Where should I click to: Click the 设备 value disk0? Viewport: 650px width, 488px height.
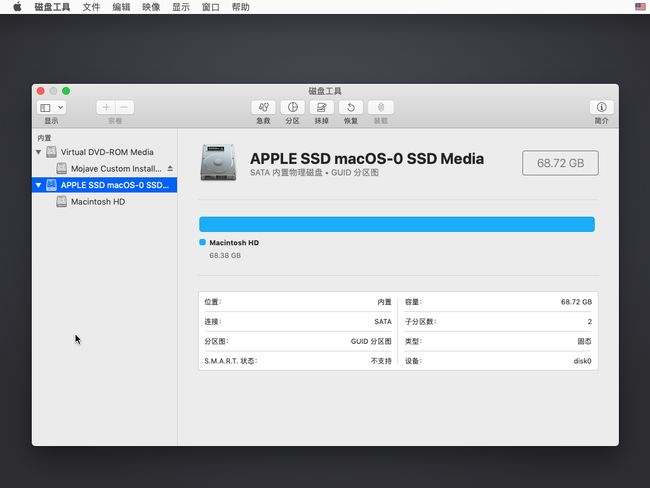coord(582,361)
